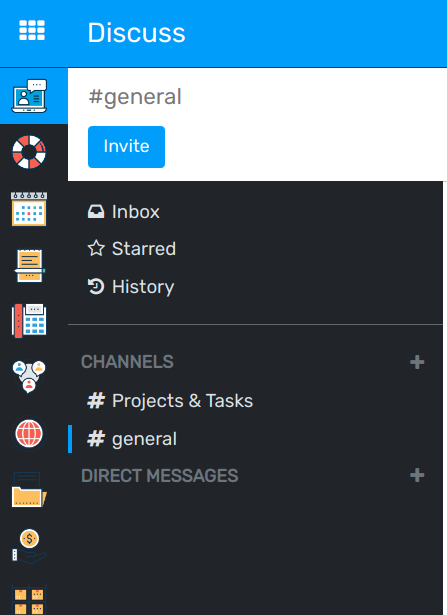Click the Discuss title in header
Screen dimensions: 447x615
tap(136, 33)
